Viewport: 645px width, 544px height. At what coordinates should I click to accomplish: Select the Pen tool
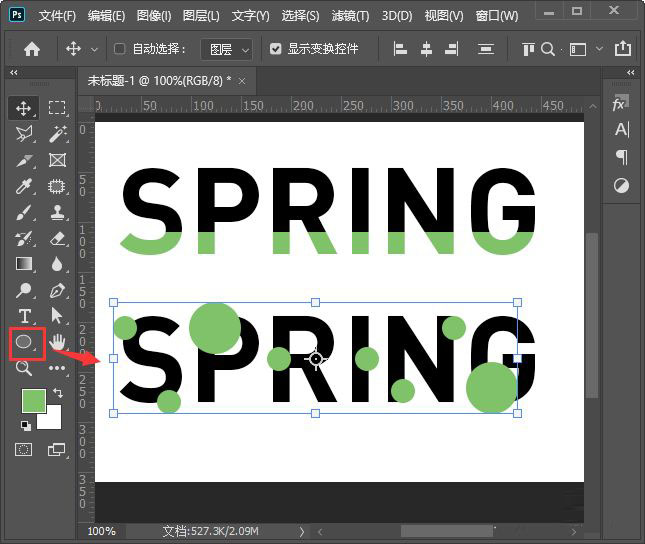[57, 290]
